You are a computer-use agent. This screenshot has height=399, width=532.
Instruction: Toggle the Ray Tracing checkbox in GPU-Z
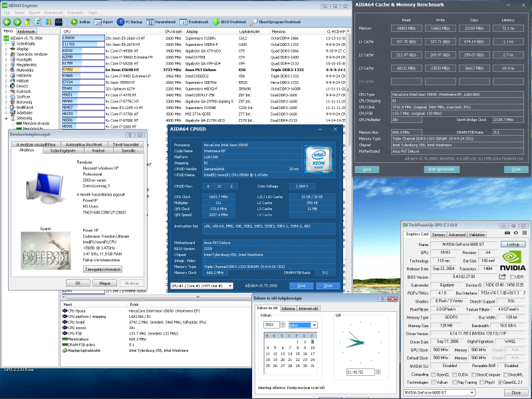pos(454,382)
